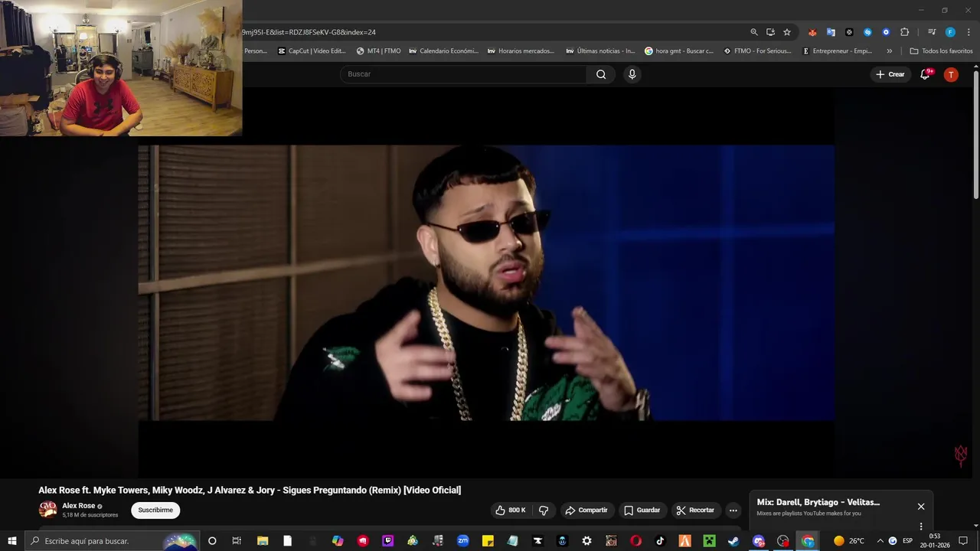Viewport: 980px width, 551px height.
Task: Open Steam from the taskbar
Action: click(733, 541)
